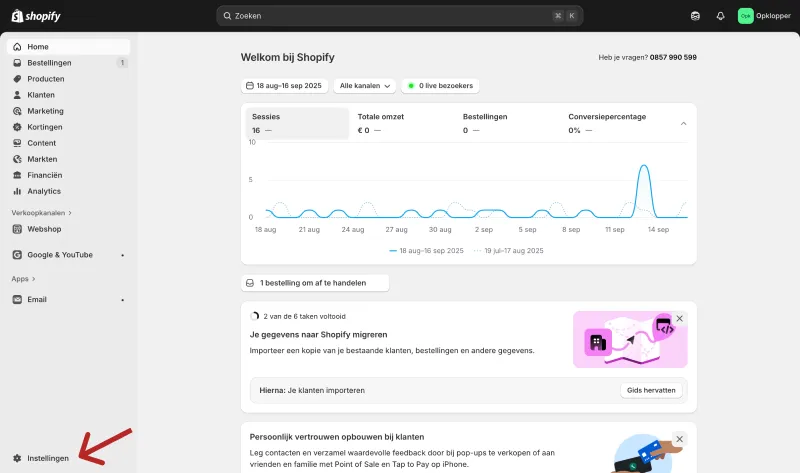Click the Klanten person icon
This screenshot has width=800, height=473.
(x=17, y=95)
